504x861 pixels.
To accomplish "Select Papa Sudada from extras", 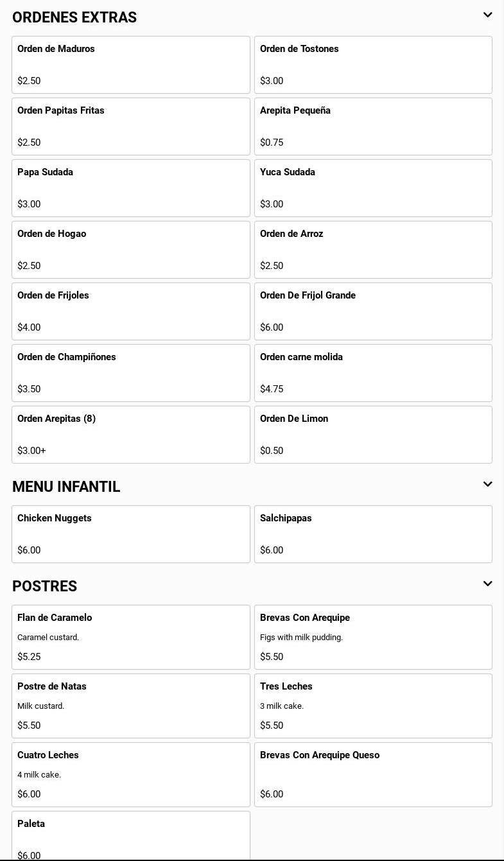I will [x=130, y=188].
